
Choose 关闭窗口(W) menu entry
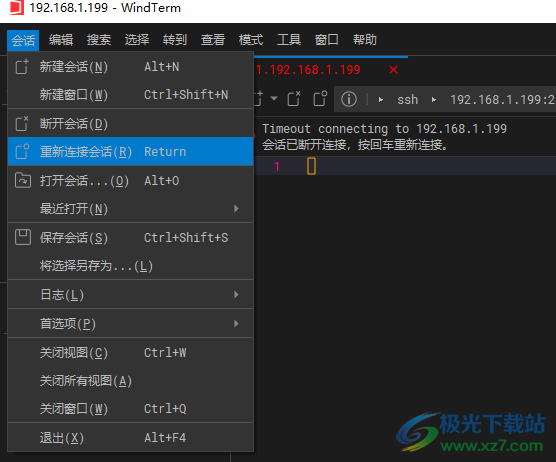point(130,409)
